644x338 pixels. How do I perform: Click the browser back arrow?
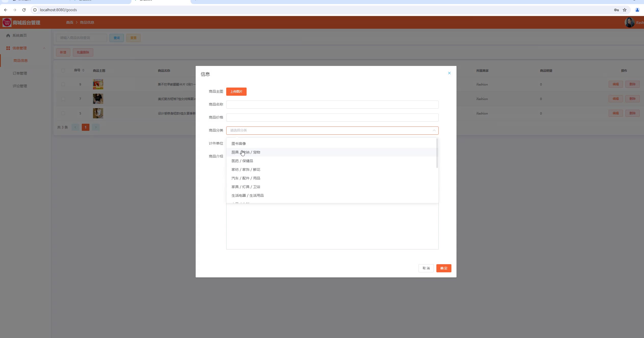pos(6,10)
